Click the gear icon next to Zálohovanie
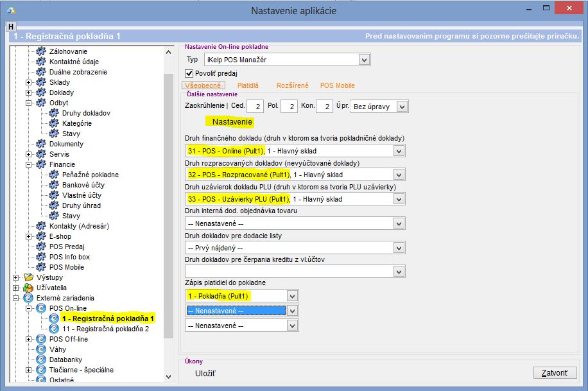The width and height of the screenshot is (588, 391). pos(42,51)
